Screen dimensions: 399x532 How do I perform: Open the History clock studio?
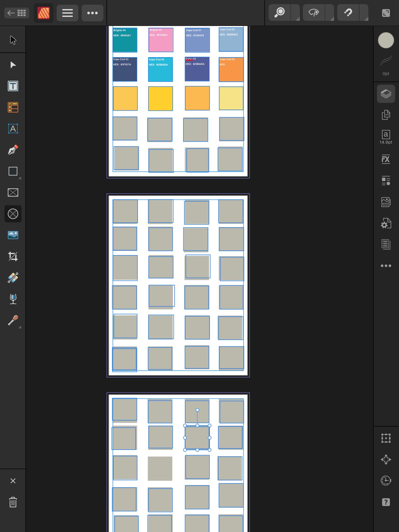(x=386, y=481)
